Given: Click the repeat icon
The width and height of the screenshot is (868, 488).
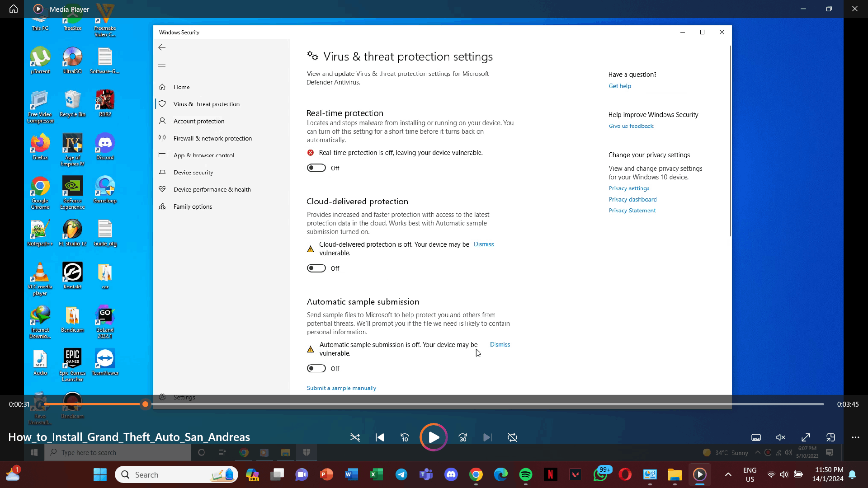Looking at the screenshot, I should tap(512, 437).
